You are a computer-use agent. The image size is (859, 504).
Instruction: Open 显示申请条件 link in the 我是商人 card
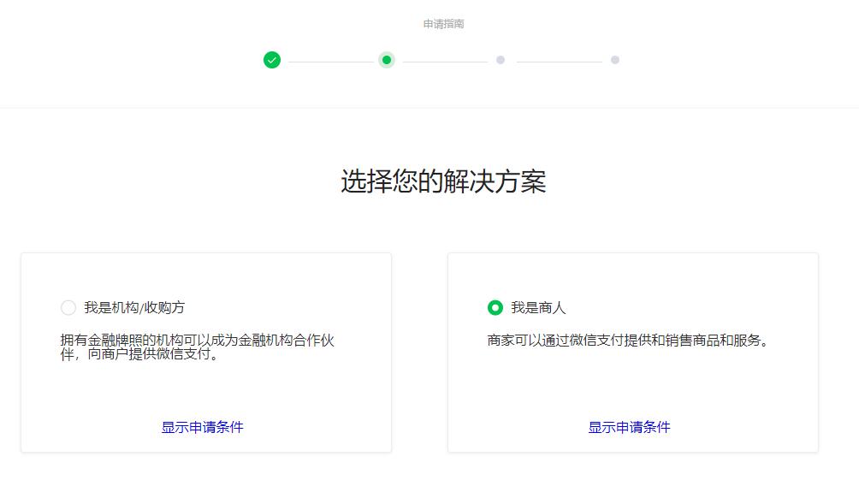point(629,427)
